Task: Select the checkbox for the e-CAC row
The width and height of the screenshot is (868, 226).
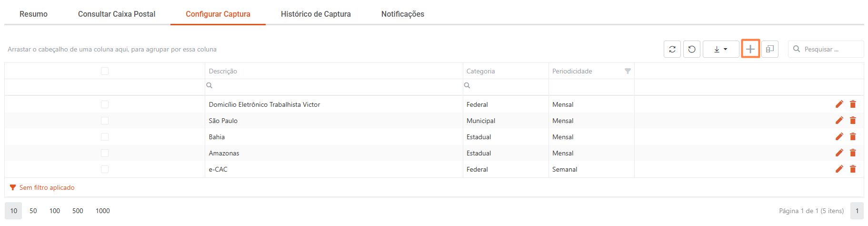Action: click(105, 169)
